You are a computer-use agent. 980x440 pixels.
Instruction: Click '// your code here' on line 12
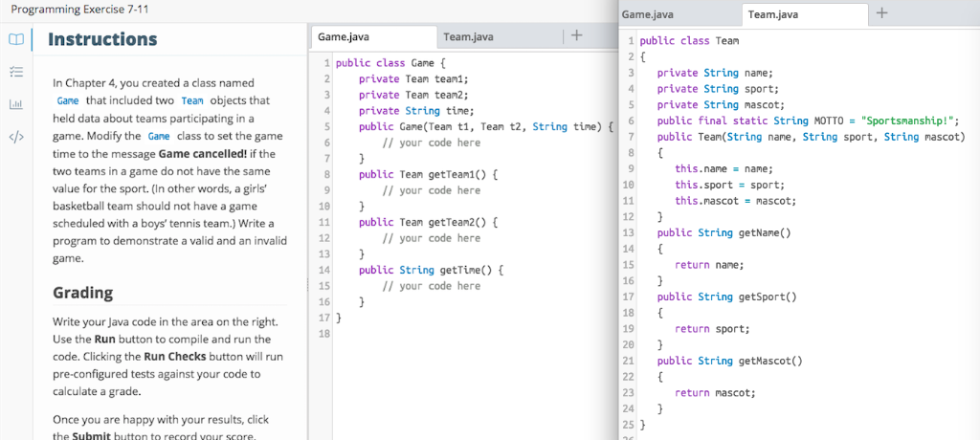pyautogui.click(x=432, y=238)
